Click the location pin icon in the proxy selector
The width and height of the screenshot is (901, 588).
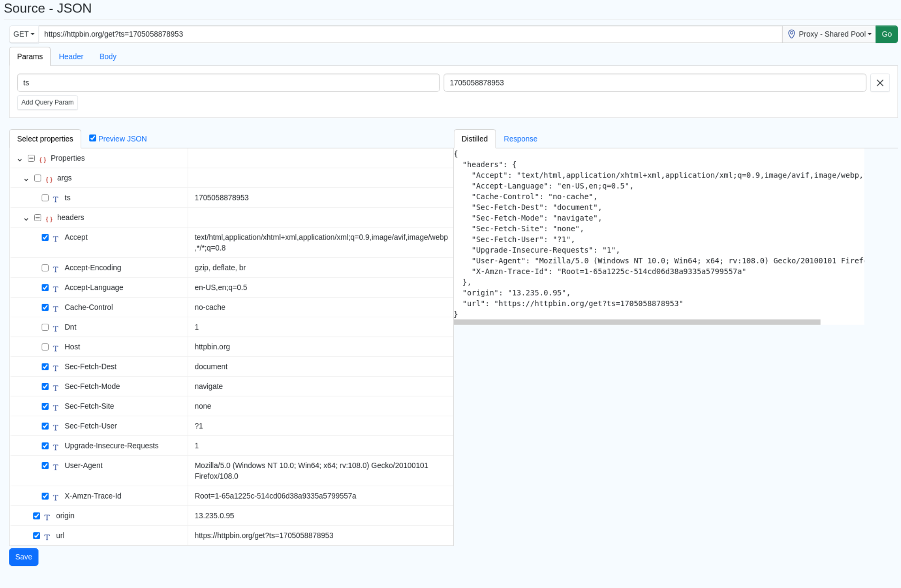pyautogui.click(x=792, y=34)
